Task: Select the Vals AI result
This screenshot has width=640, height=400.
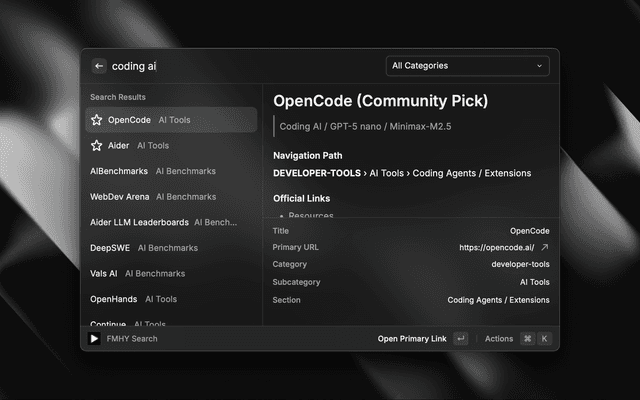Action: pos(171,273)
